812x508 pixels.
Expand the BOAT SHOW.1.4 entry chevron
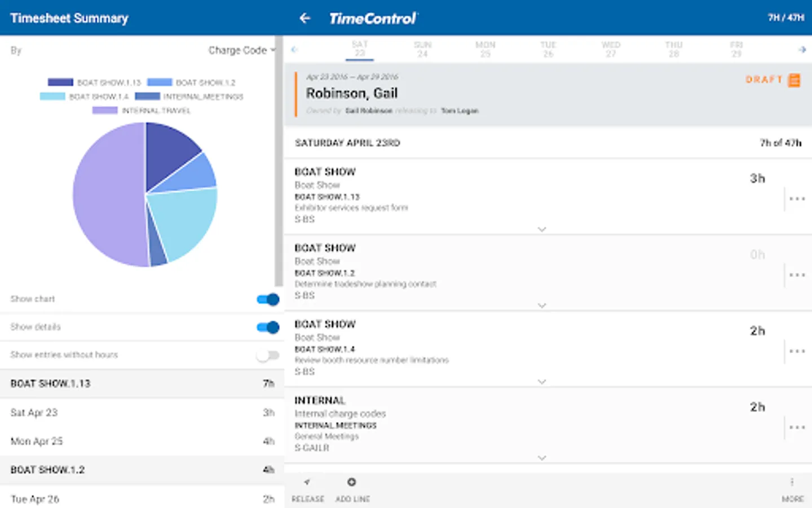542,382
